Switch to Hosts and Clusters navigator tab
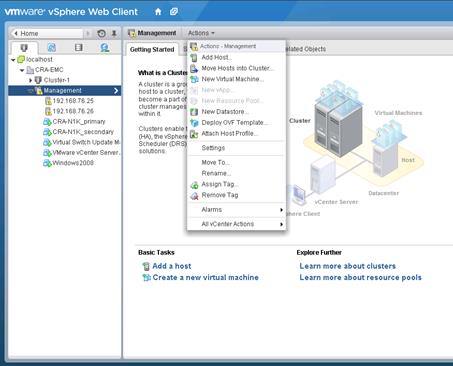The image size is (453, 366). (x=24, y=48)
